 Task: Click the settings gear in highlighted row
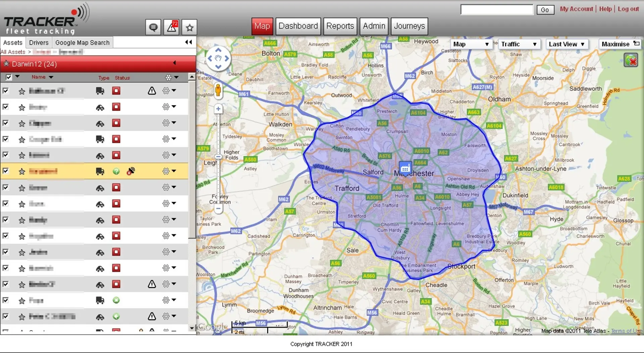click(166, 171)
